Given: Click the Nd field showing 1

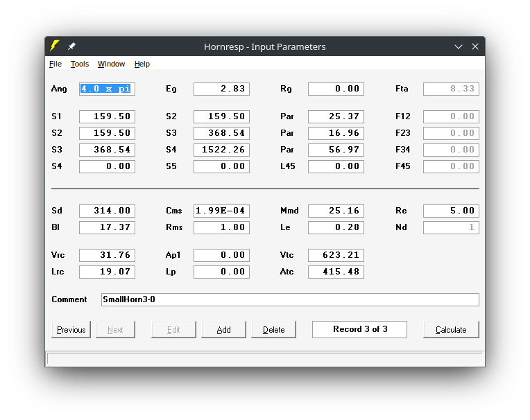Looking at the screenshot, I should (x=451, y=227).
